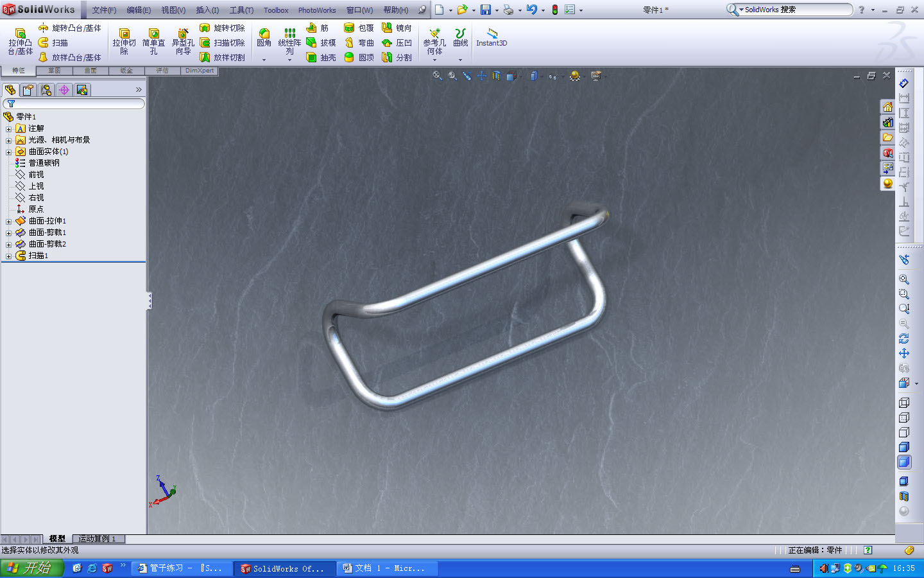
Task: Click Zoom to Fit in heads-up toolbar
Action: 437,76
